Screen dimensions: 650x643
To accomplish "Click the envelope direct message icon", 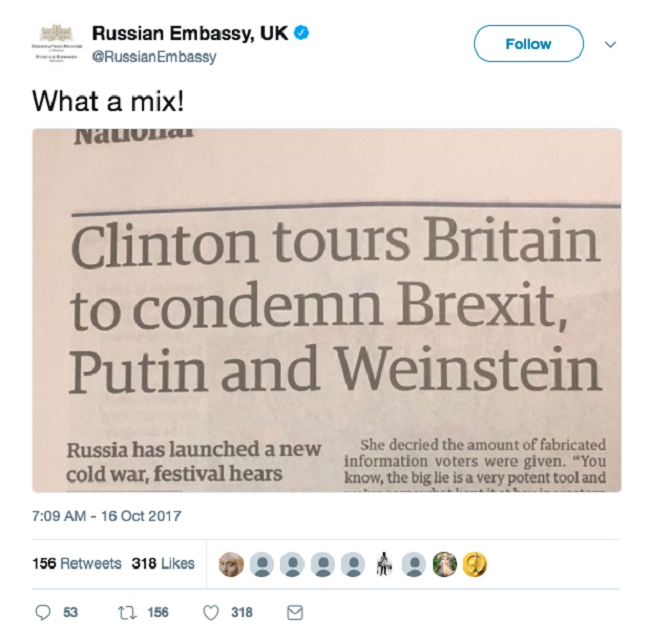I will pyautogui.click(x=294, y=612).
